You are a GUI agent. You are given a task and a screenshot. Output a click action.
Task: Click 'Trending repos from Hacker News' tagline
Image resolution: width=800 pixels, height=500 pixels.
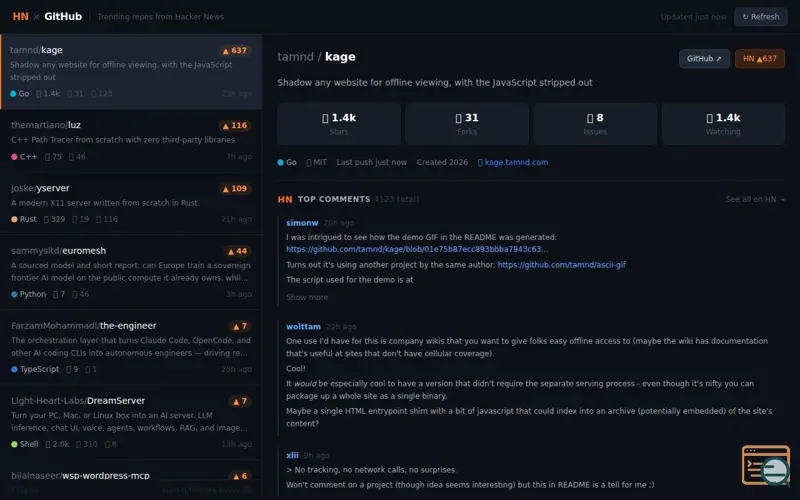pyautogui.click(x=161, y=17)
